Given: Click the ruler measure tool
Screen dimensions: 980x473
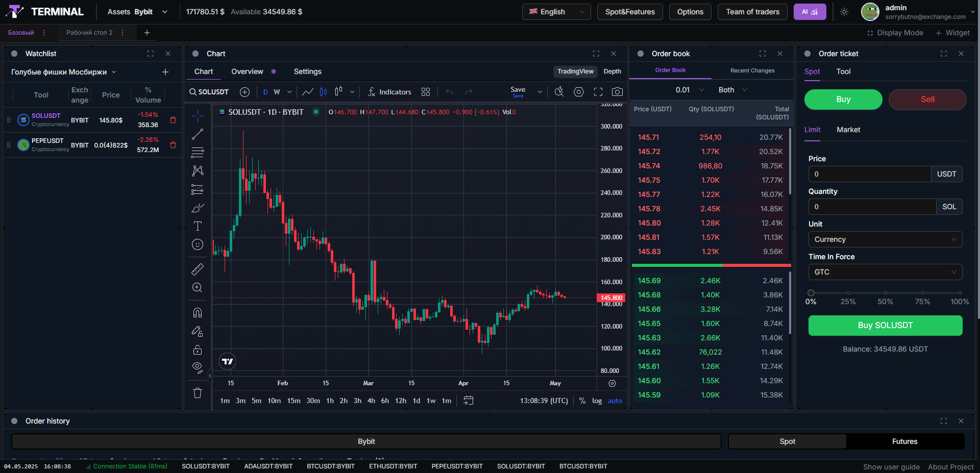Looking at the screenshot, I should (x=198, y=269).
